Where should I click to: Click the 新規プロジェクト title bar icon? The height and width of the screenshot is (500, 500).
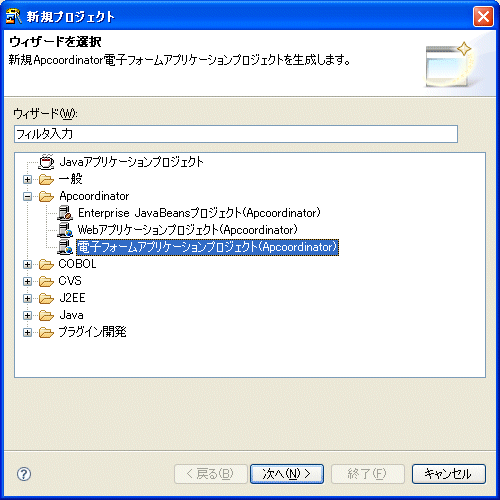tap(14, 16)
